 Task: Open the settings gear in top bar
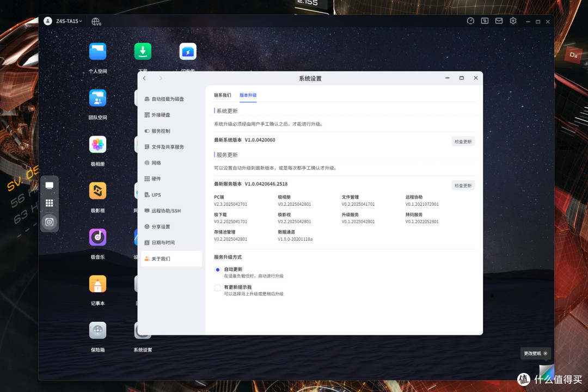[513, 21]
